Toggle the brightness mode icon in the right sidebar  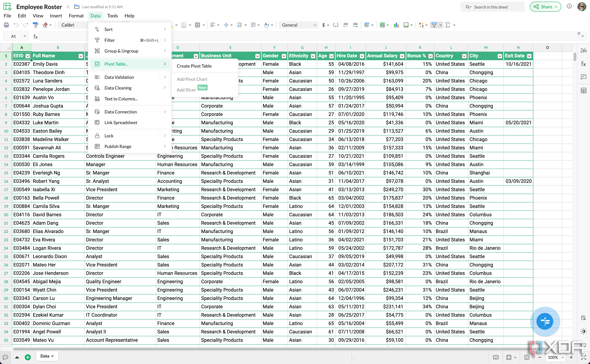[x=583, y=332]
